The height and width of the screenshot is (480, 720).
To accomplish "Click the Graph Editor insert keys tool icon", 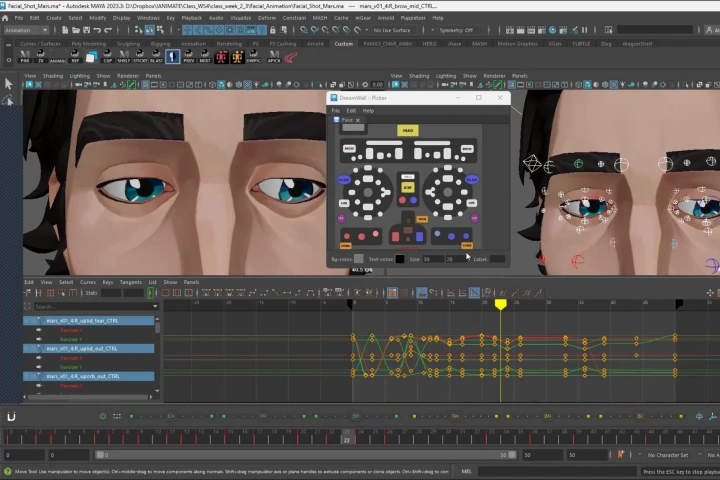I will tap(39, 293).
